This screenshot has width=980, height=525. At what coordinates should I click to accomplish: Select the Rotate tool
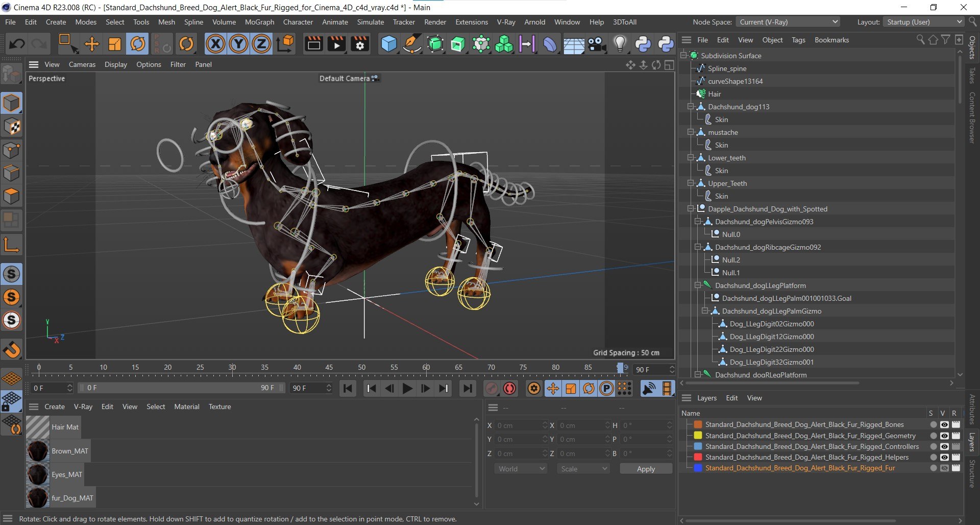coord(138,44)
